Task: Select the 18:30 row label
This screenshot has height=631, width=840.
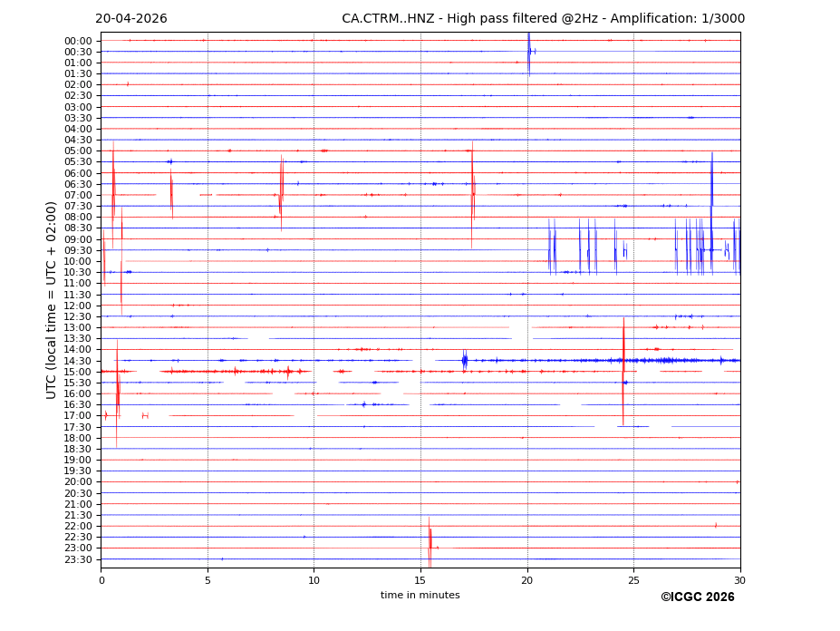Action: click(77, 449)
